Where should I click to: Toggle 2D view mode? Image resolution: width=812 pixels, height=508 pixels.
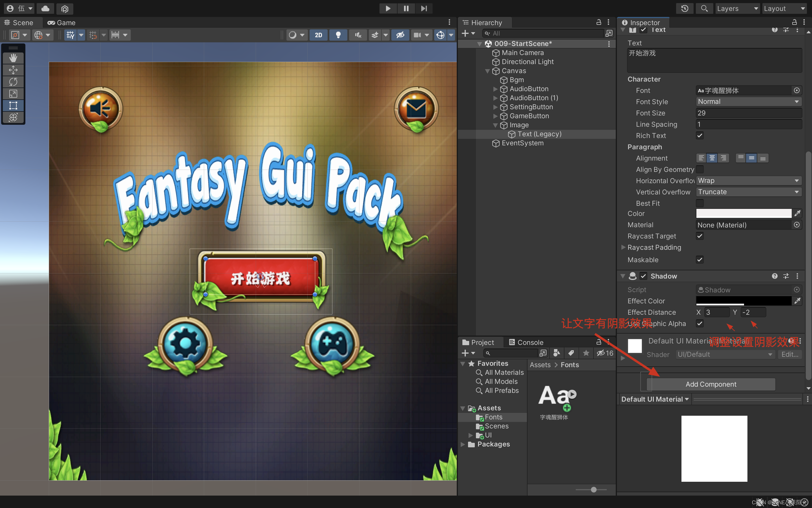tap(318, 35)
